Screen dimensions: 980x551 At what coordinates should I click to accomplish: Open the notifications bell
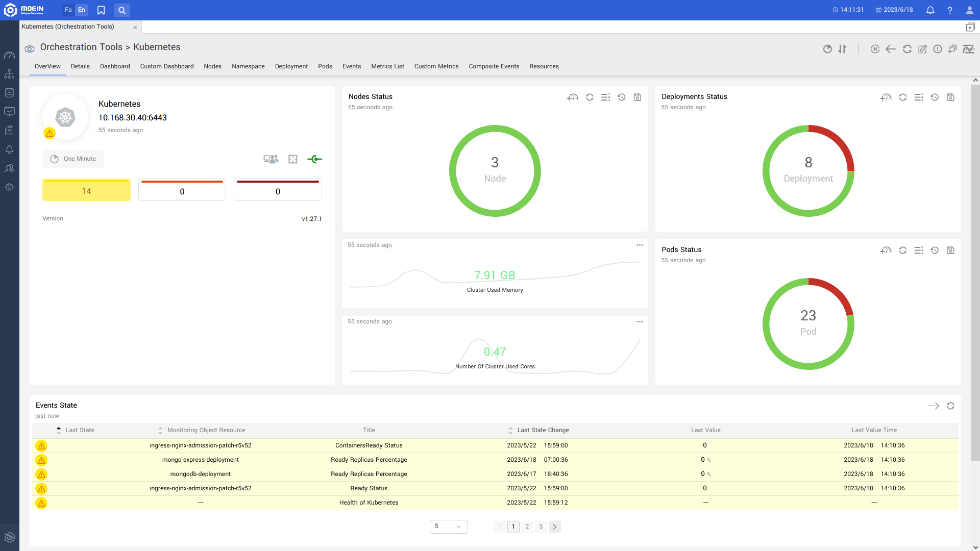930,10
